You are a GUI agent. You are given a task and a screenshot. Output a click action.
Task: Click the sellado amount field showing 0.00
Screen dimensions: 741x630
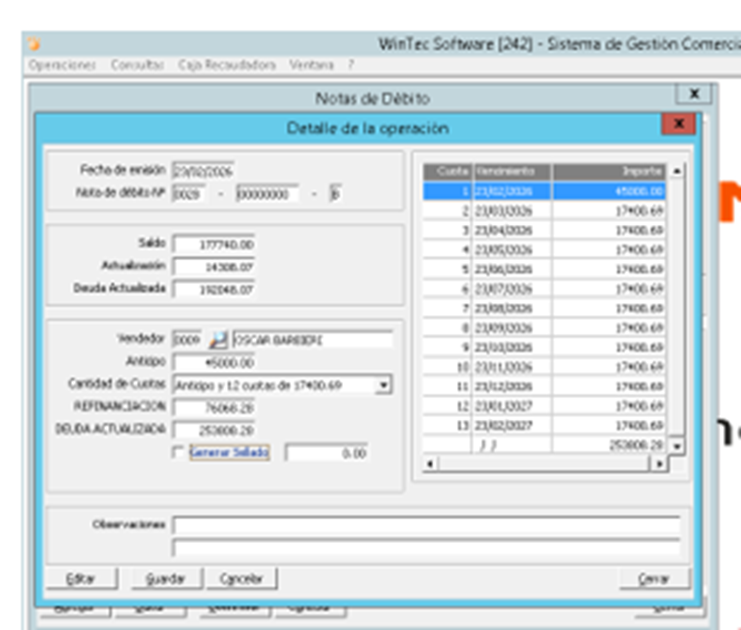tap(327, 453)
